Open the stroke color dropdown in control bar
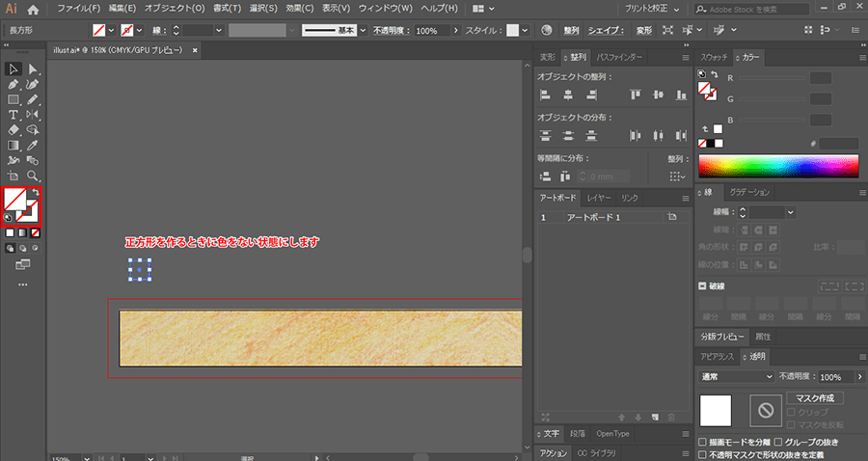 click(140, 31)
